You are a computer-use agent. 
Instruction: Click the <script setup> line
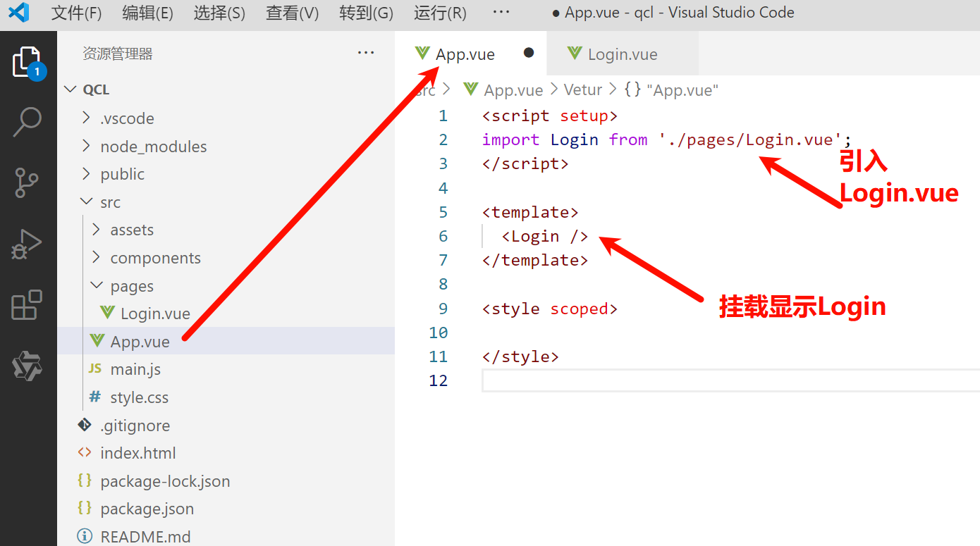tap(550, 116)
